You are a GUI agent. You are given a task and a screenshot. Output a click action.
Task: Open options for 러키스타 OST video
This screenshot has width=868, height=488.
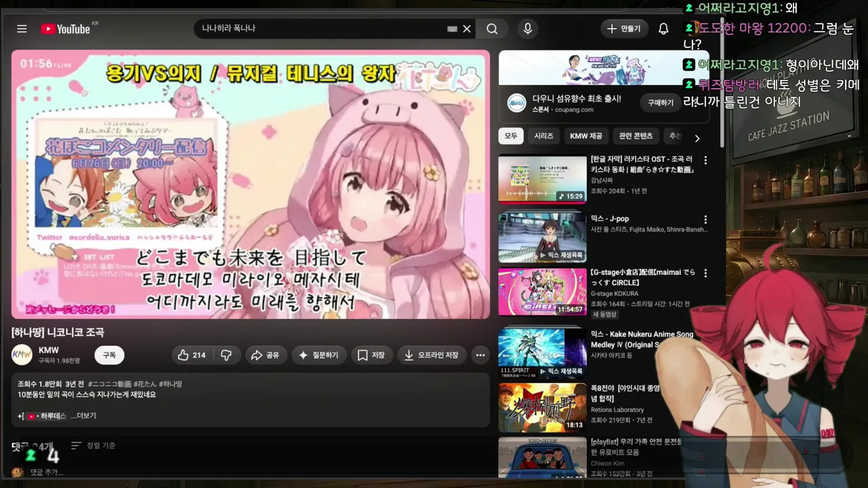point(705,161)
